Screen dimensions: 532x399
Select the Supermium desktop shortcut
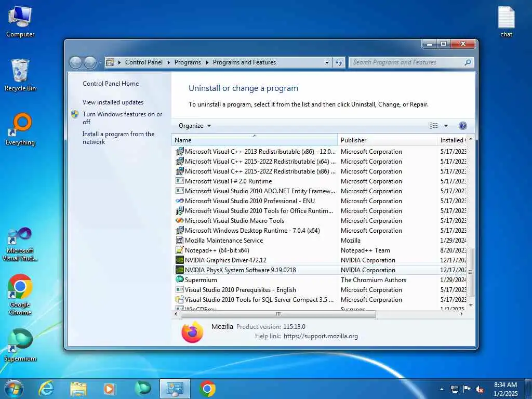pyautogui.click(x=20, y=345)
